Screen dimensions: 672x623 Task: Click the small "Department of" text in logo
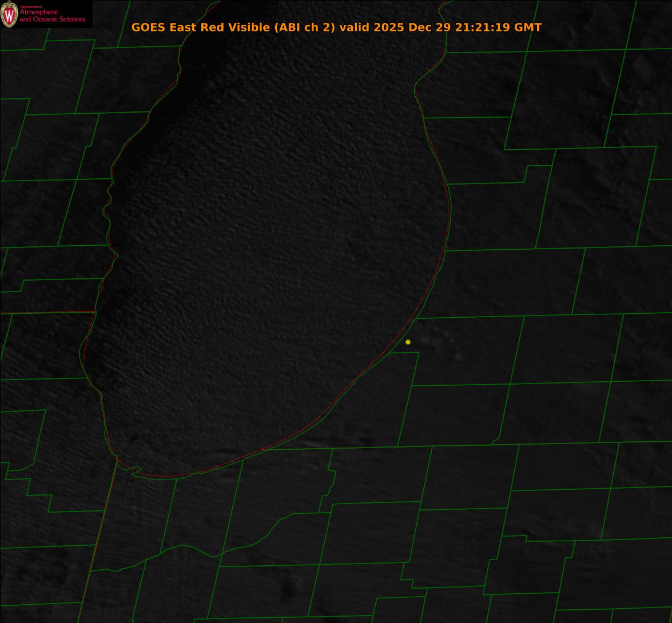(x=31, y=7)
